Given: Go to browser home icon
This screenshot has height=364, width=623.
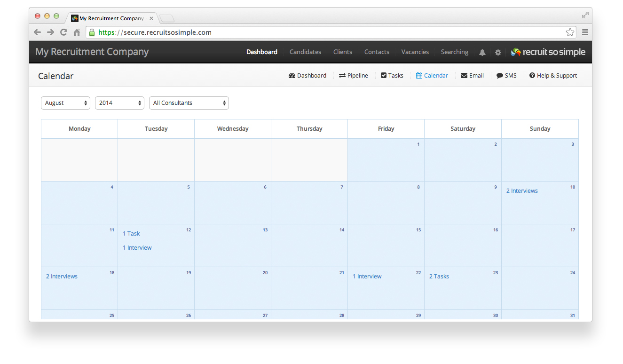Looking at the screenshot, I should coord(77,32).
